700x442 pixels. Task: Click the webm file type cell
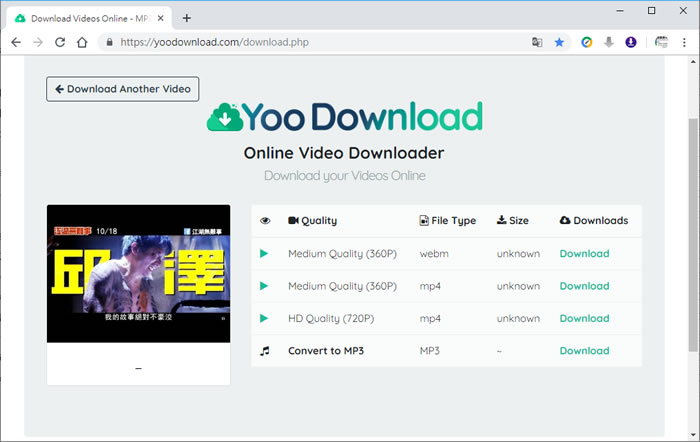[434, 254]
